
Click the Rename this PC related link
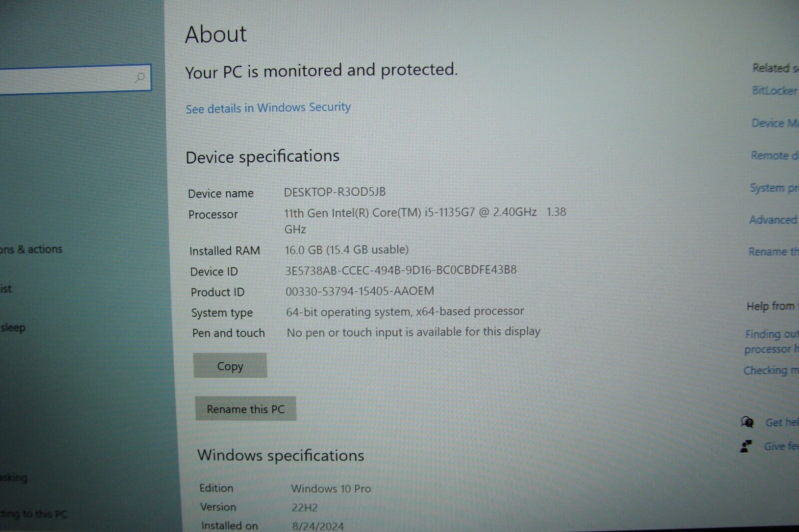coord(774,252)
